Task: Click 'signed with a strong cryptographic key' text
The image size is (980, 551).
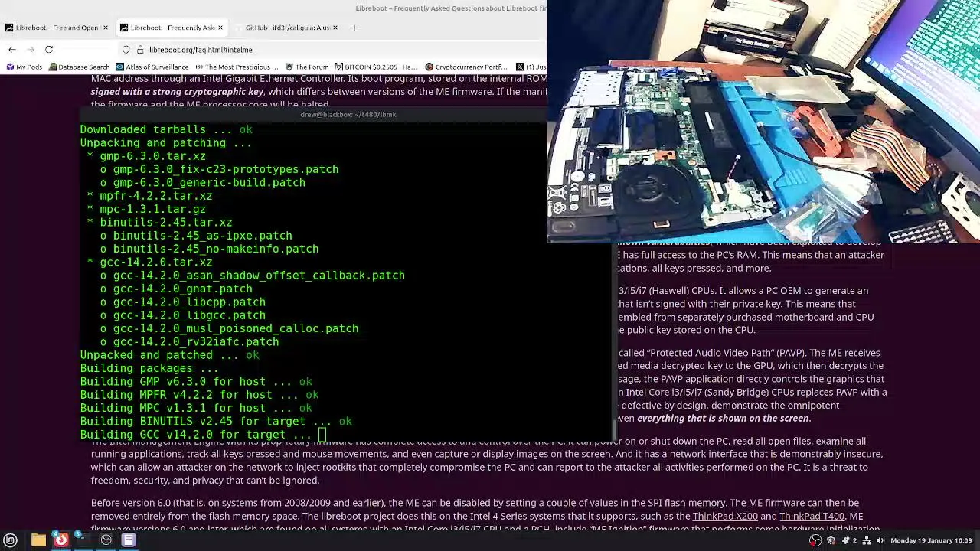Action: pyautogui.click(x=178, y=92)
